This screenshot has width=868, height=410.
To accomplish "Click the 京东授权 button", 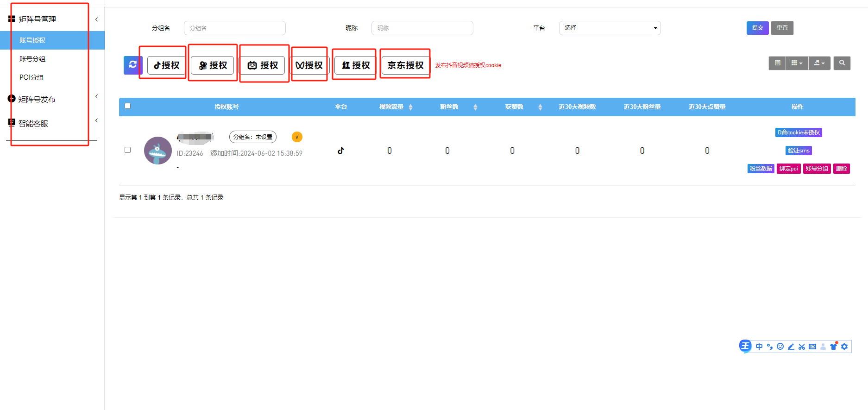I will point(406,65).
